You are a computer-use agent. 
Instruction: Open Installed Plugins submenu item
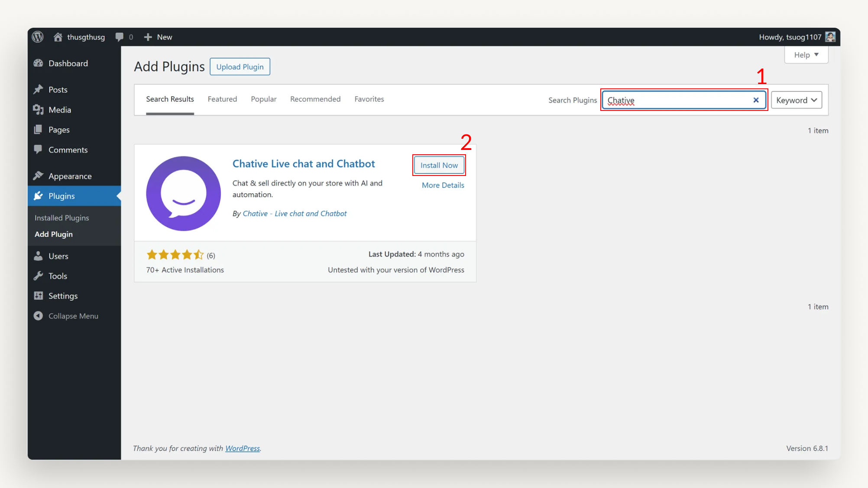pyautogui.click(x=62, y=218)
